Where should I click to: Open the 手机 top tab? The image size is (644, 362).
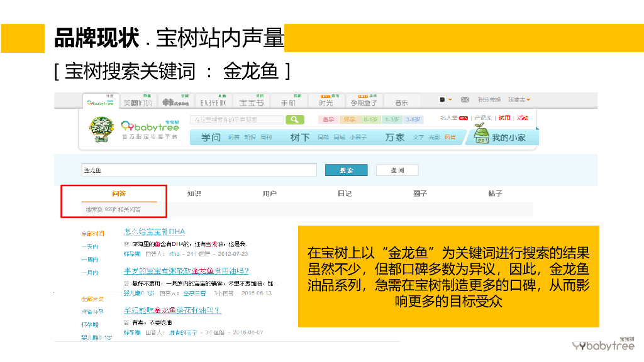click(288, 101)
